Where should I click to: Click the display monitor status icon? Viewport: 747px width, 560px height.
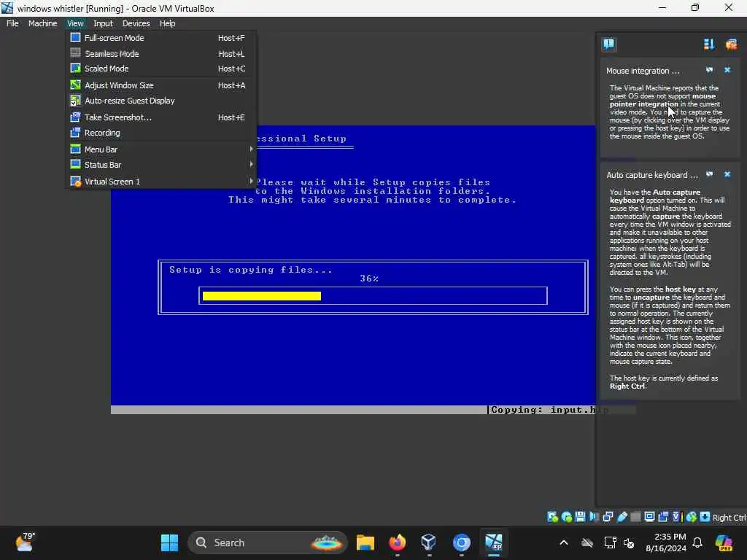click(x=649, y=517)
